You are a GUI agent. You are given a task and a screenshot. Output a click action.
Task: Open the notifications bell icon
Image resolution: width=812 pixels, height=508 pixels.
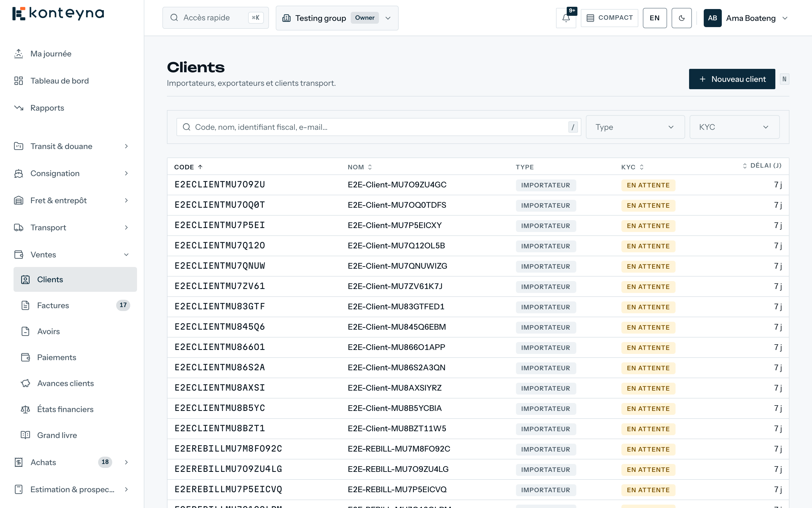[566, 18]
